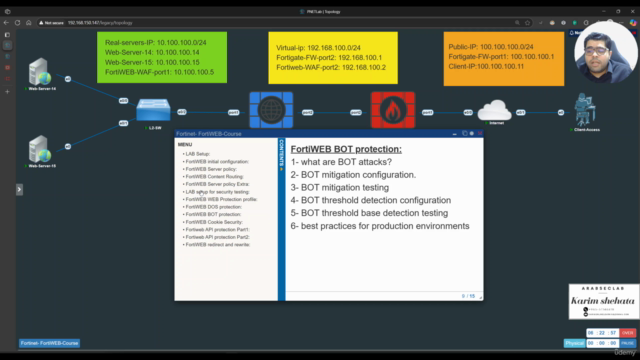
Task: Click the Fortinet- FortiWEB-Course taskbar button
Action: 49,343
